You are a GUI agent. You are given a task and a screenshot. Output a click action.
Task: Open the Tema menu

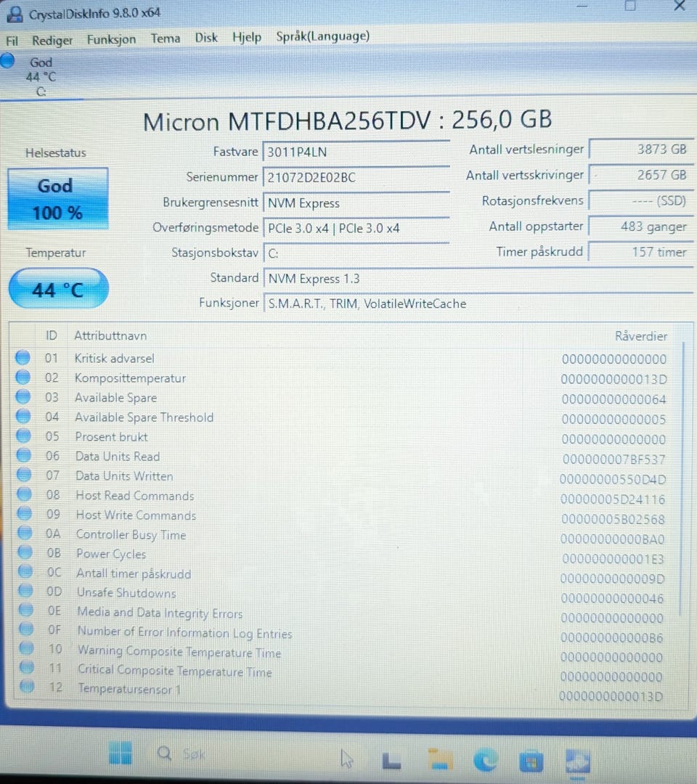click(x=166, y=38)
